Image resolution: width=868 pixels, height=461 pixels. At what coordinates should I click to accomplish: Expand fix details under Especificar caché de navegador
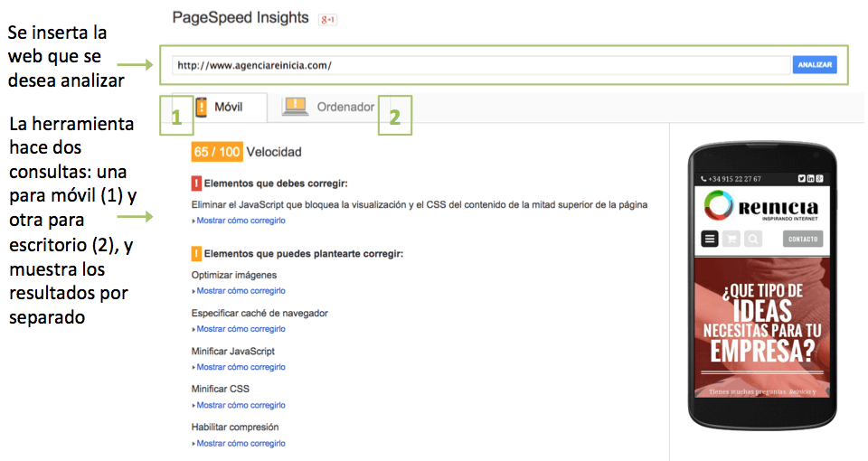(241, 329)
